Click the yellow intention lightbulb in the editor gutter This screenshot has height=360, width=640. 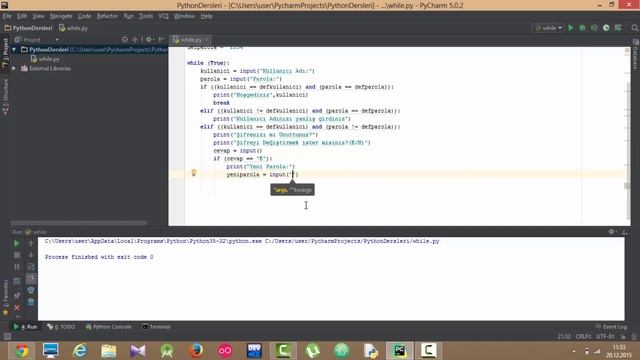click(194, 173)
